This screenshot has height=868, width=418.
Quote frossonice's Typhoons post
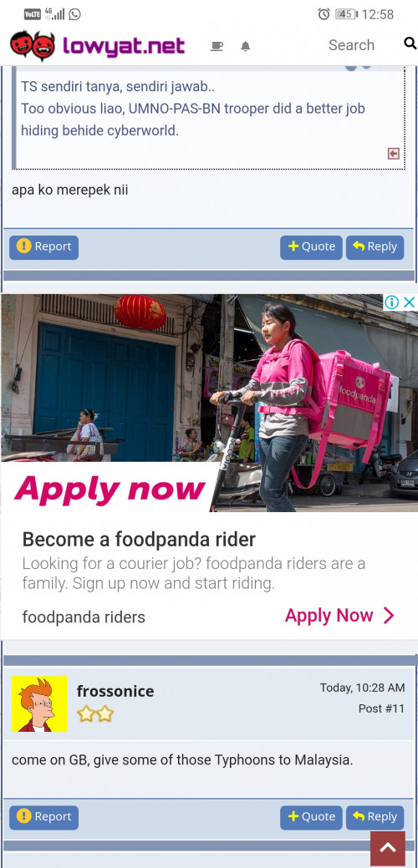(x=311, y=818)
